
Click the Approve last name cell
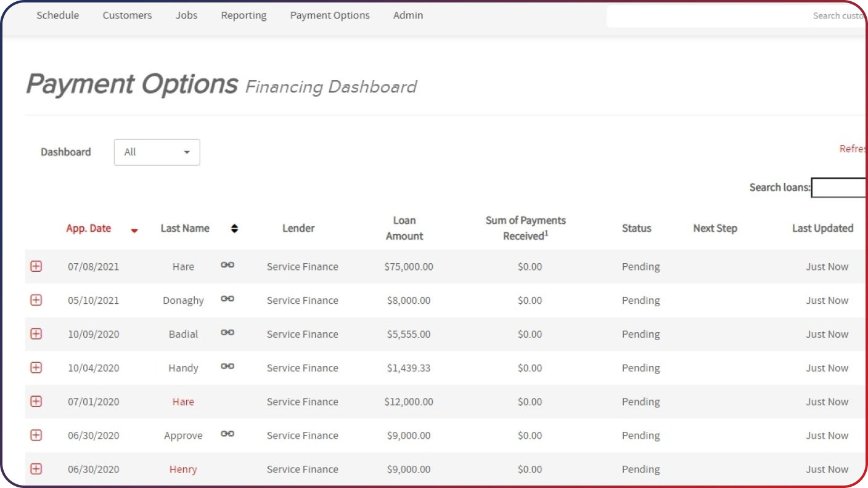click(x=183, y=436)
